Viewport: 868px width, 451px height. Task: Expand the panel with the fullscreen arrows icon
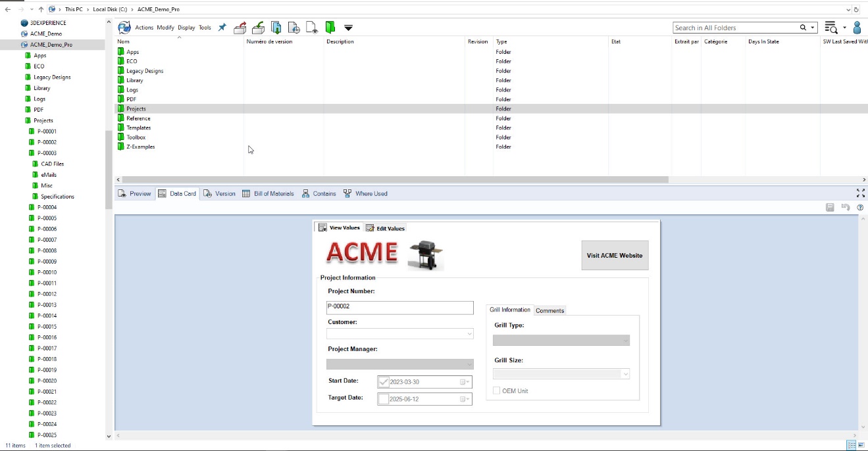click(860, 193)
